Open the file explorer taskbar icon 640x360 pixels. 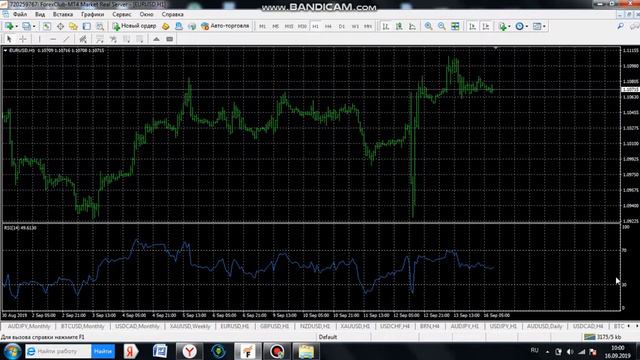[x=306, y=351]
